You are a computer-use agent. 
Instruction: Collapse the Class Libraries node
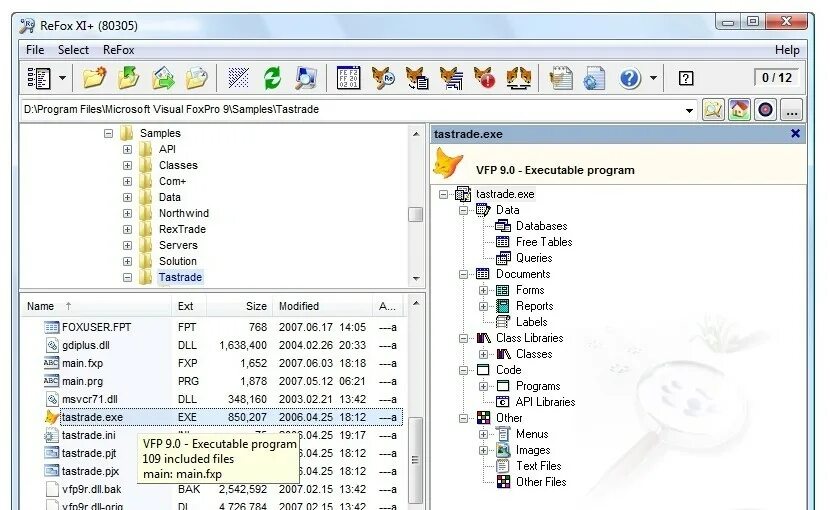point(463,338)
